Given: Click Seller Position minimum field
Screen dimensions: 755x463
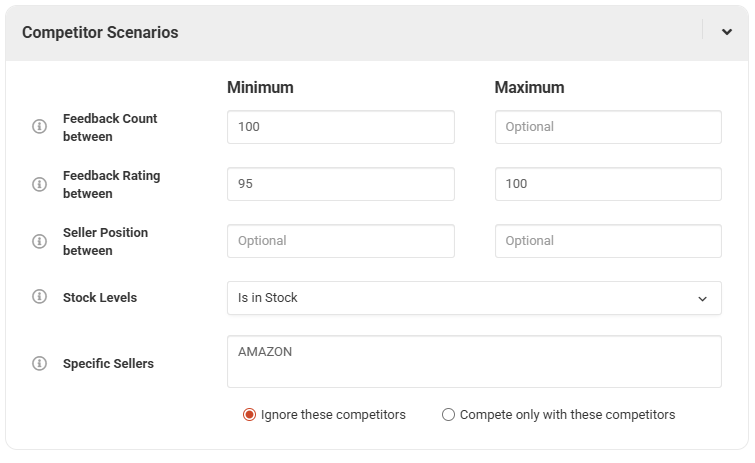Looking at the screenshot, I should tap(340, 241).
